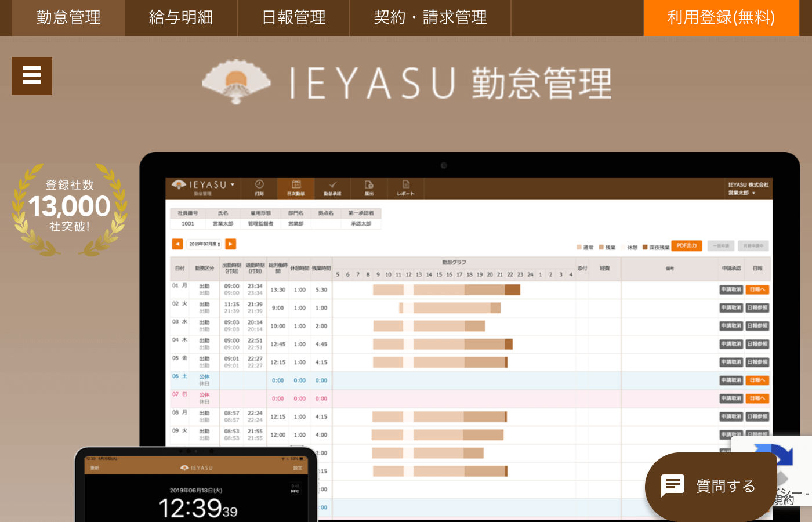Click the work graph bar for 01 月
This screenshot has height=522, width=812.
(x=446, y=289)
